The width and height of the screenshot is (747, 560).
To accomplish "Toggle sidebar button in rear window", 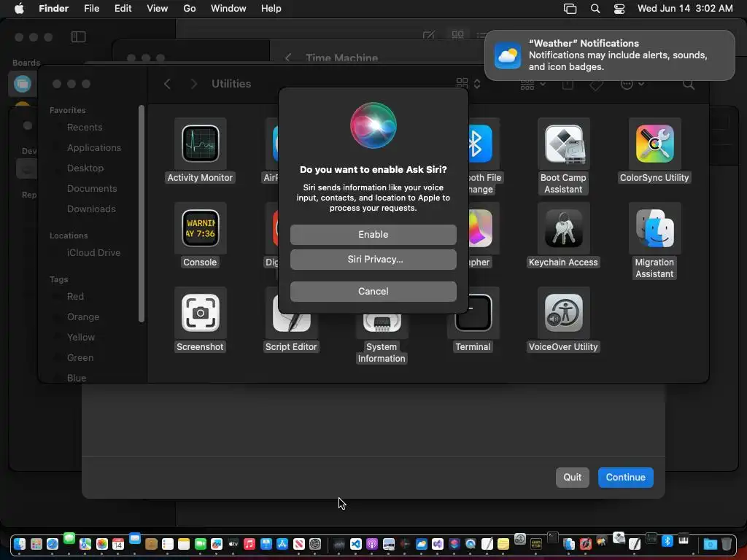I will click(79, 36).
